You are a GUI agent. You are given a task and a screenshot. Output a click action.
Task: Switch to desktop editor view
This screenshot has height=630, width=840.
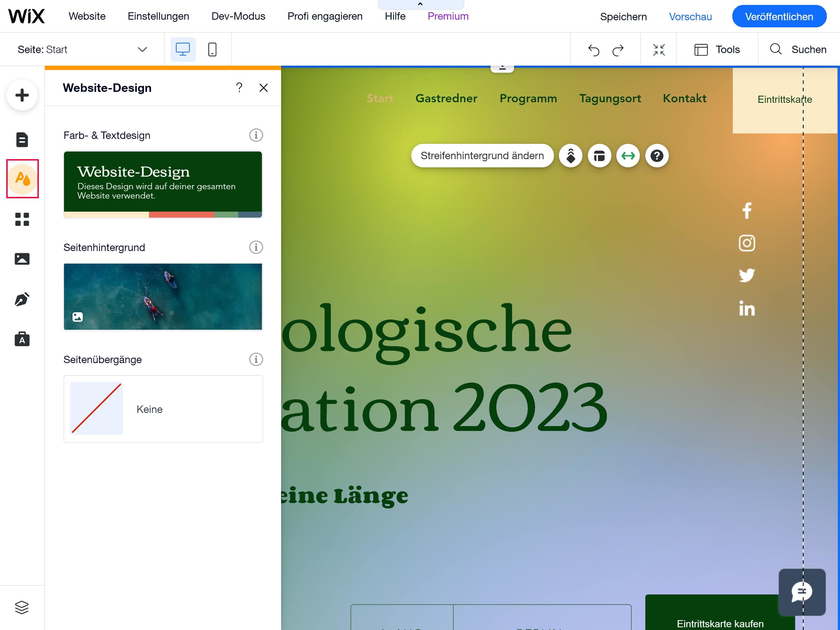point(183,49)
